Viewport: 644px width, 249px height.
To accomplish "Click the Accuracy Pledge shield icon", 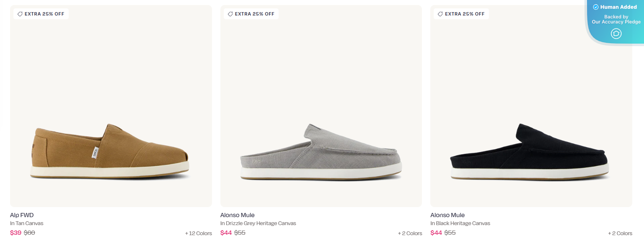I will pos(616,34).
